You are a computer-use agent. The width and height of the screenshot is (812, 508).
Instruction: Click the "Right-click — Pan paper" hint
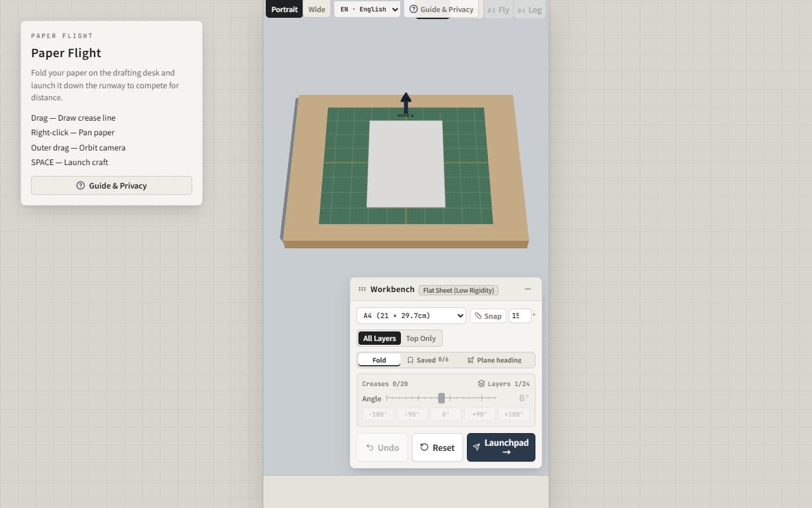click(73, 132)
